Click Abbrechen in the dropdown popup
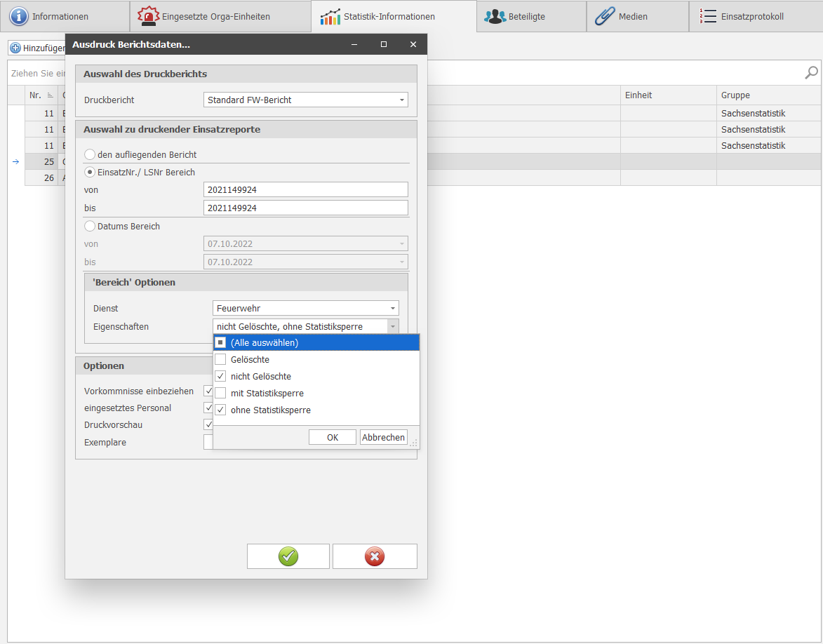This screenshot has height=644, width=823. (x=383, y=437)
